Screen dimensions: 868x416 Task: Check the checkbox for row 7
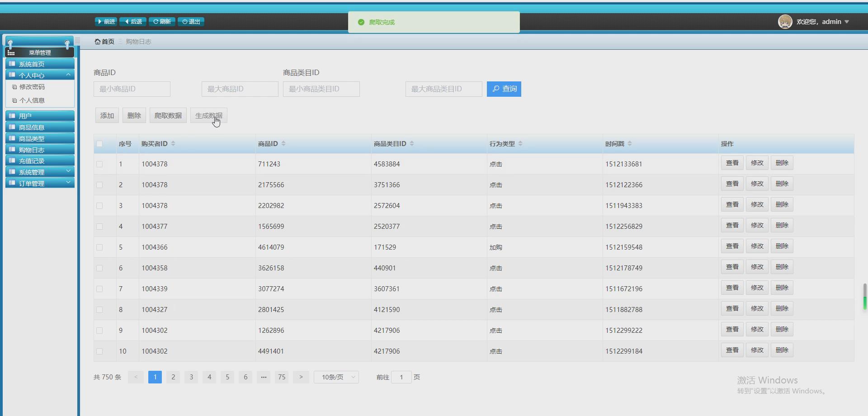click(x=99, y=289)
